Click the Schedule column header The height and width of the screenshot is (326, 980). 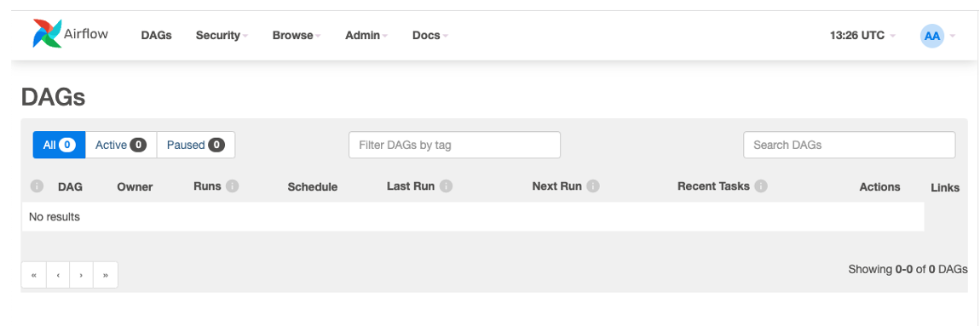[x=313, y=186]
